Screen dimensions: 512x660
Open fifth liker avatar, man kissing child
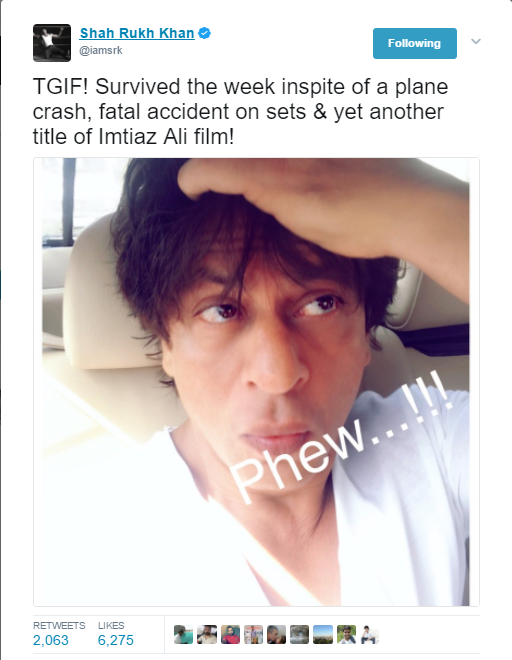[277, 634]
